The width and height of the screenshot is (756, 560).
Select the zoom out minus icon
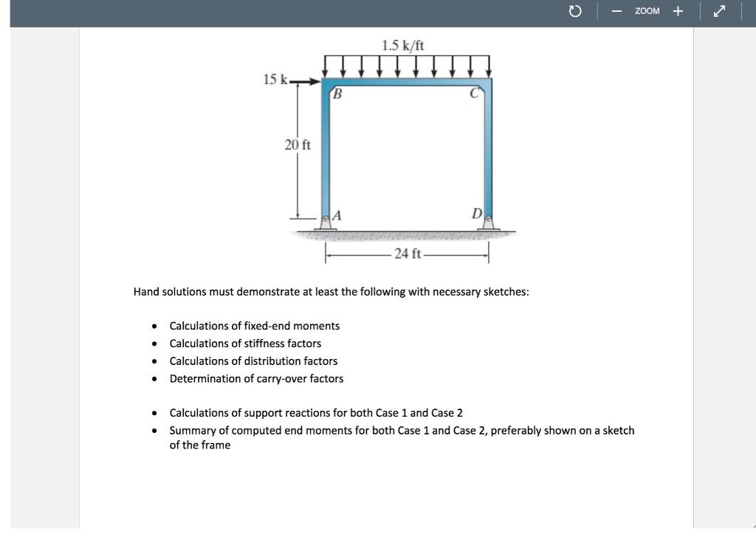click(x=615, y=10)
